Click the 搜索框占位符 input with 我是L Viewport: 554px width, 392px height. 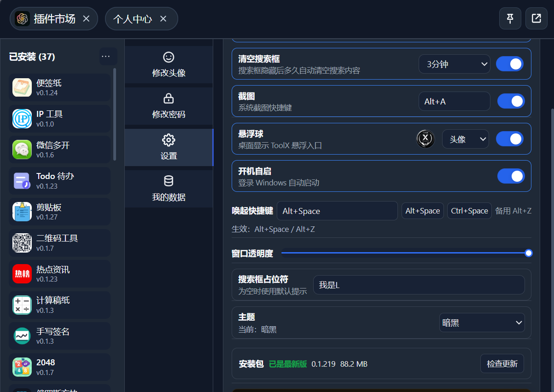419,285
